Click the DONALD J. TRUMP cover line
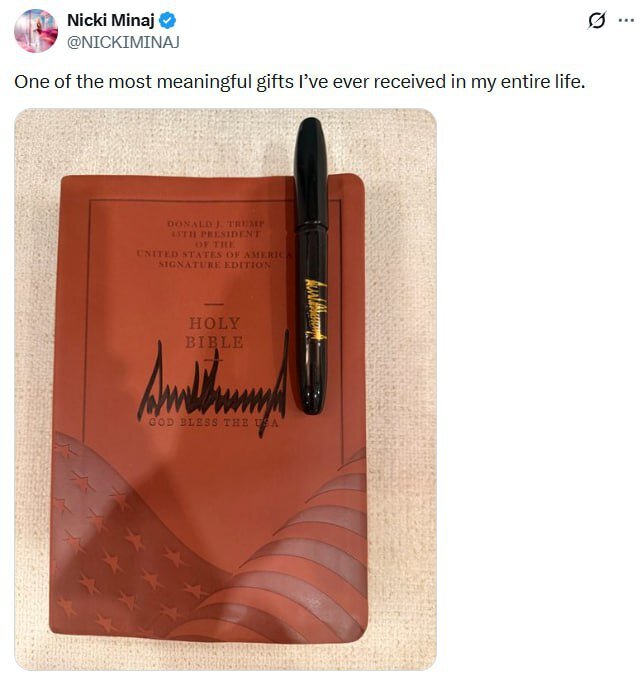This screenshot has width=644, height=684. 216,224
